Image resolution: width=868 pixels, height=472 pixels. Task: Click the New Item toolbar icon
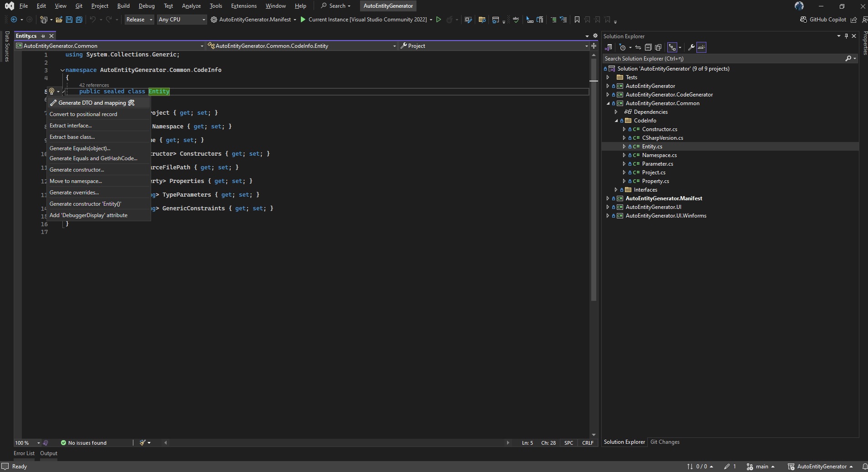tap(44, 20)
